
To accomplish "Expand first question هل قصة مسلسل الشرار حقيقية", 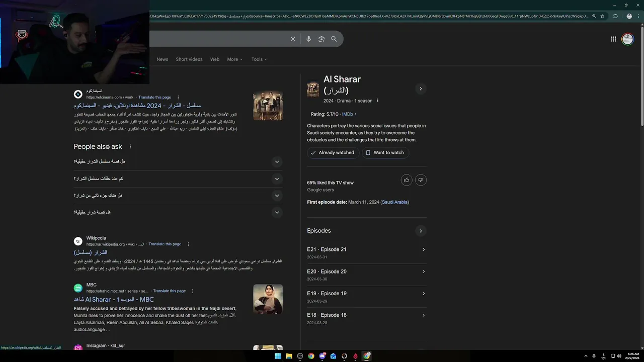I will [178, 162].
